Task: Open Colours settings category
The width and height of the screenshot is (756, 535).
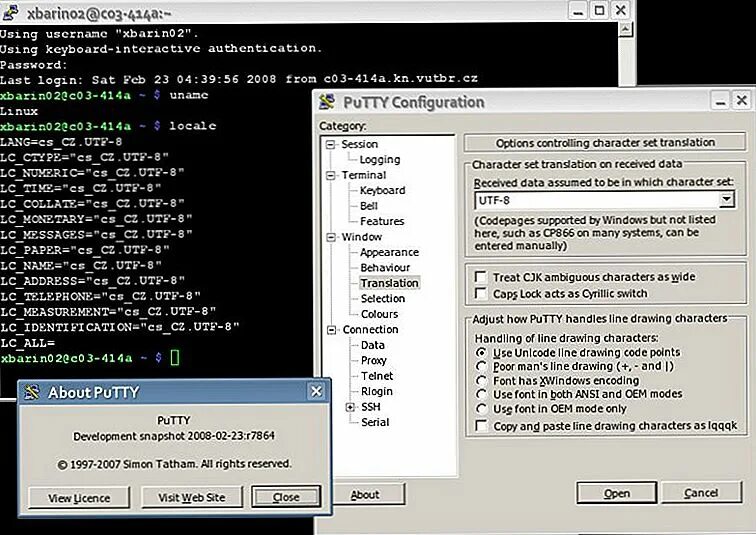Action: point(379,314)
